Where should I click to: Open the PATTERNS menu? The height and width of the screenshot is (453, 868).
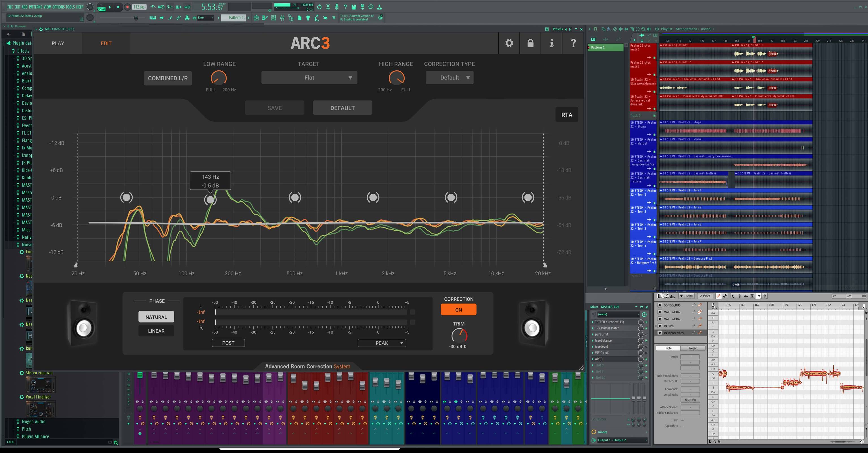[x=35, y=7]
